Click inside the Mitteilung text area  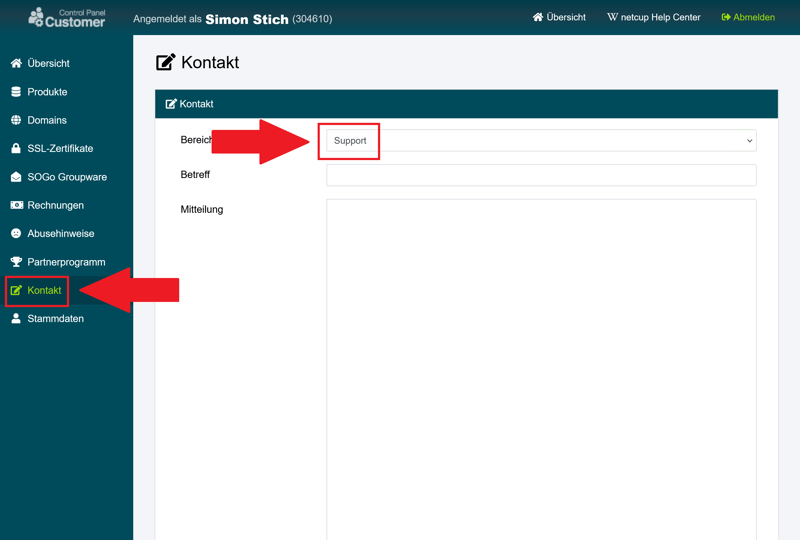coord(541,360)
